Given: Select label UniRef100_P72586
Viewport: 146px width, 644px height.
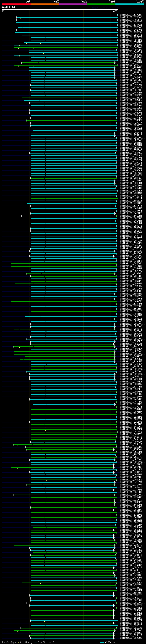Looking at the screenshot, I should pos(131,306).
